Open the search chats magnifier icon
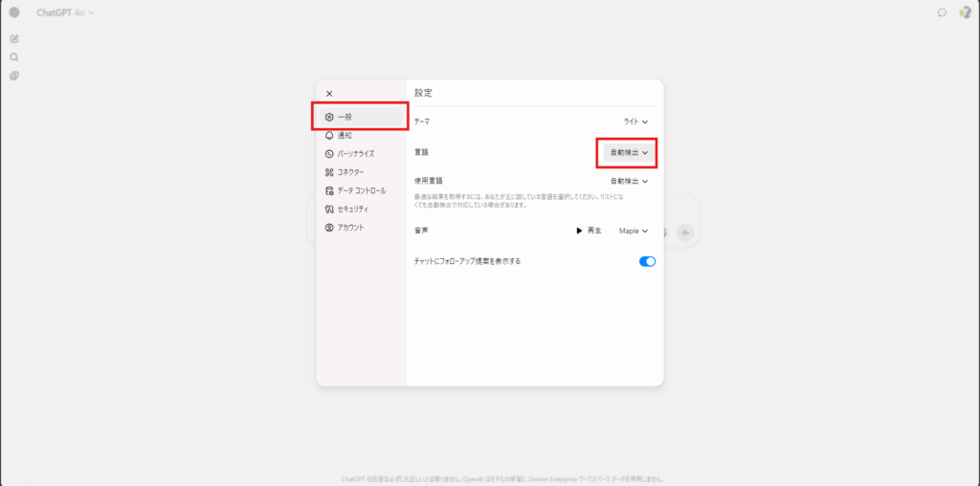 13,57
